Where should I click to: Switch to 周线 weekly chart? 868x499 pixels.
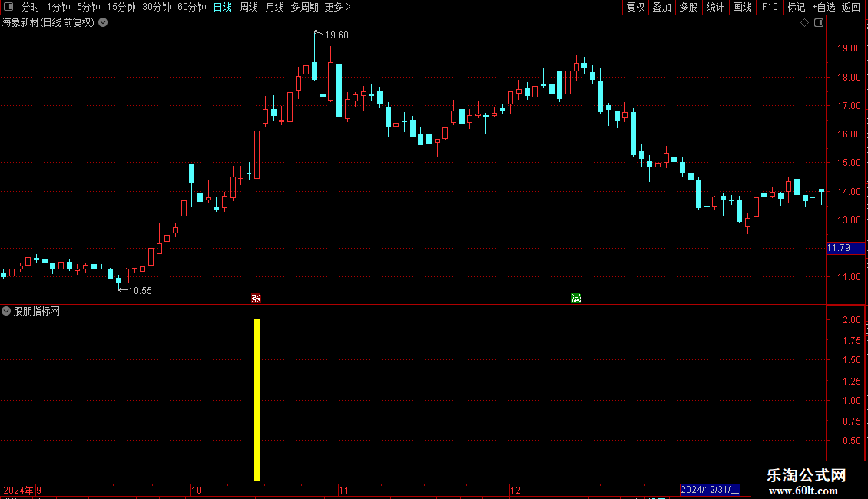pyautogui.click(x=249, y=7)
